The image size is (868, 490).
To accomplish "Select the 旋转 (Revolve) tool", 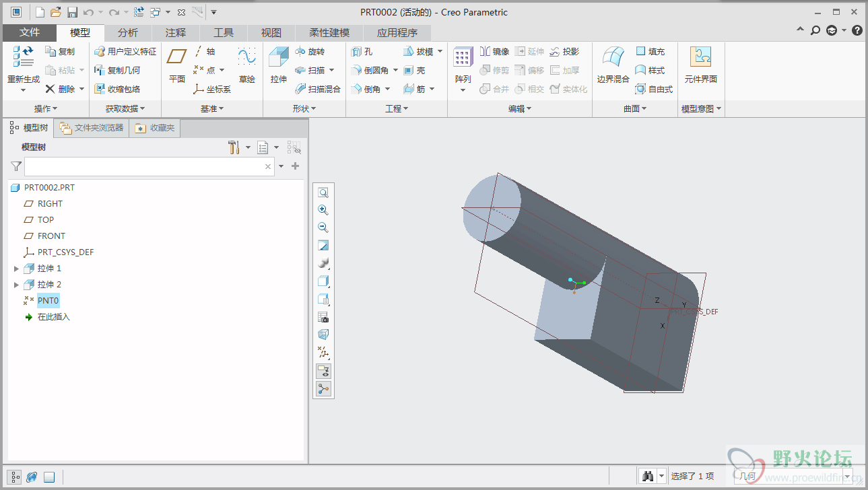I will [310, 51].
